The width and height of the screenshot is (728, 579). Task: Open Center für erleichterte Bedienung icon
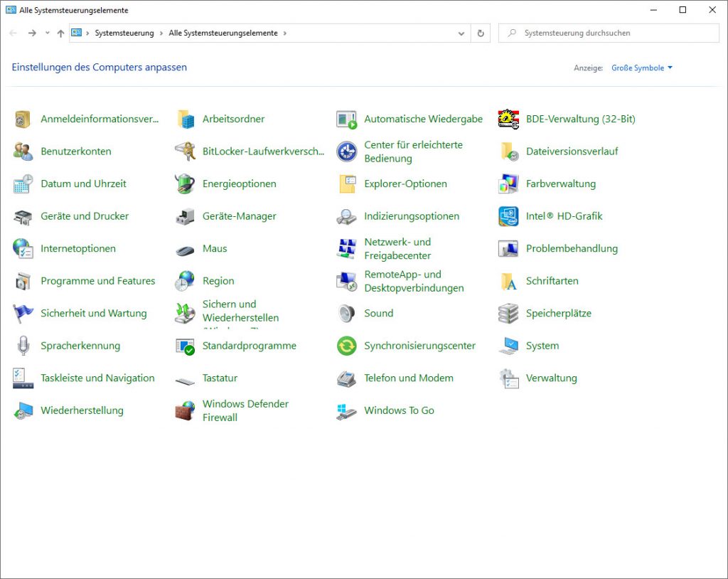pos(347,152)
